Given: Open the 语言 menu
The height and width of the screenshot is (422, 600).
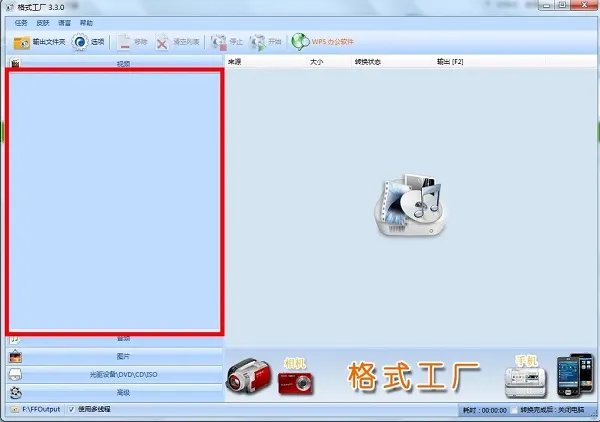Looking at the screenshot, I should click(x=64, y=23).
